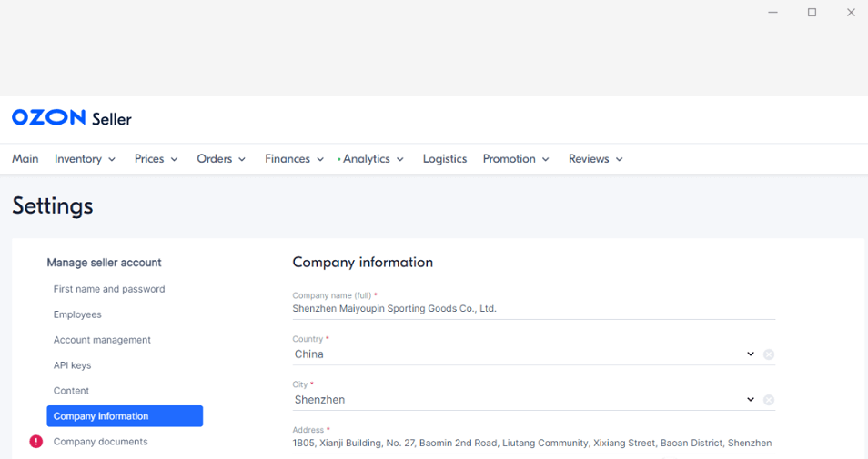Open the Analytics menu
Image resolution: width=868 pixels, height=459 pixels.
(x=372, y=159)
